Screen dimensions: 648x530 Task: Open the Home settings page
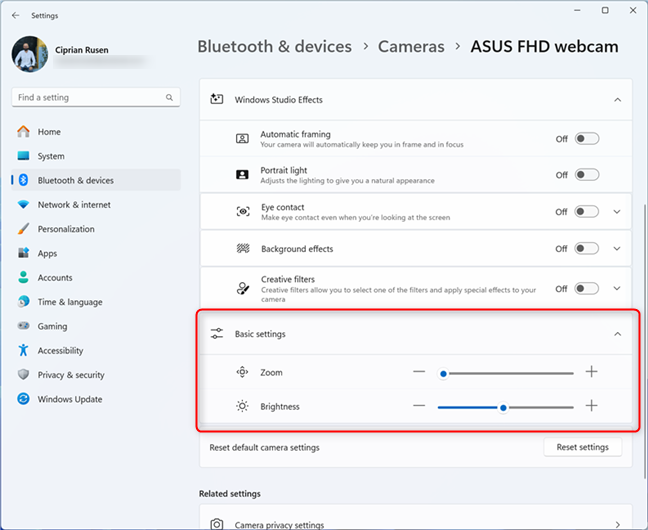tap(96, 131)
